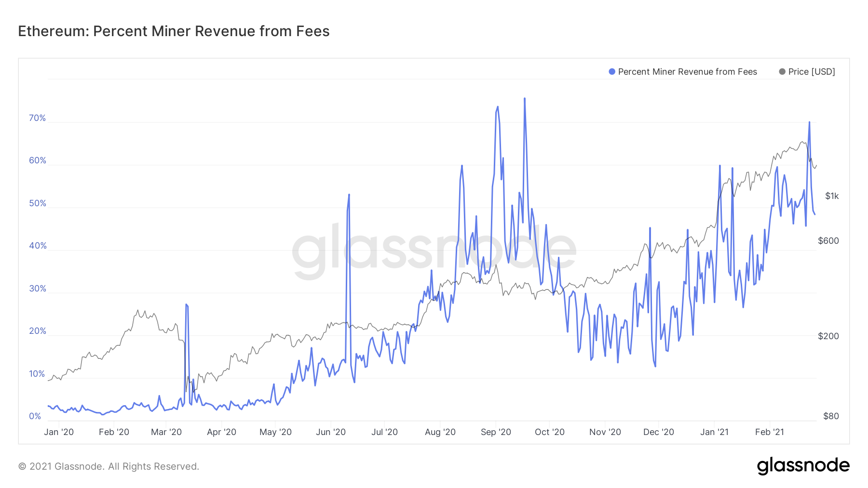
Task: Click the blue Percent Miner Revenue legend dot
Action: [611, 71]
